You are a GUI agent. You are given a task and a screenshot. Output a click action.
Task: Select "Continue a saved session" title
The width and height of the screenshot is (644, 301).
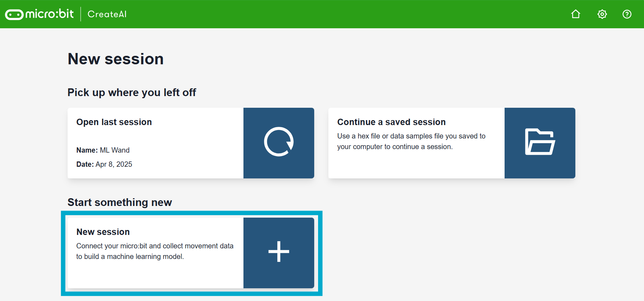coord(391,122)
